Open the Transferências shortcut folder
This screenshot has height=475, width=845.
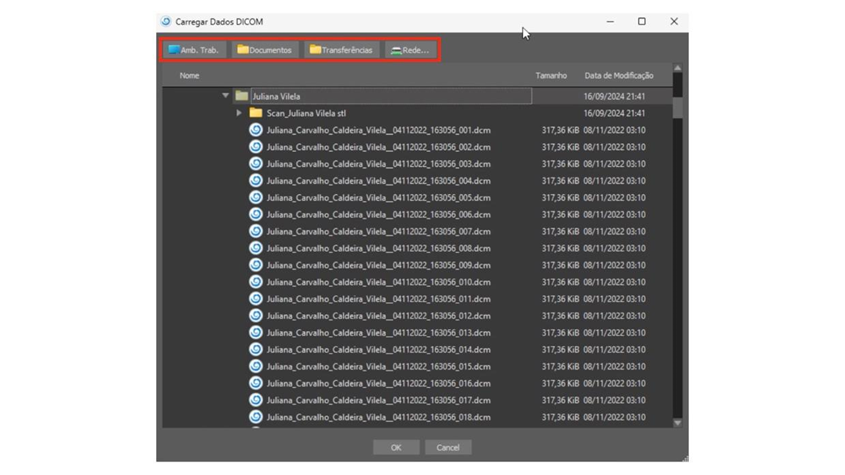coord(341,50)
